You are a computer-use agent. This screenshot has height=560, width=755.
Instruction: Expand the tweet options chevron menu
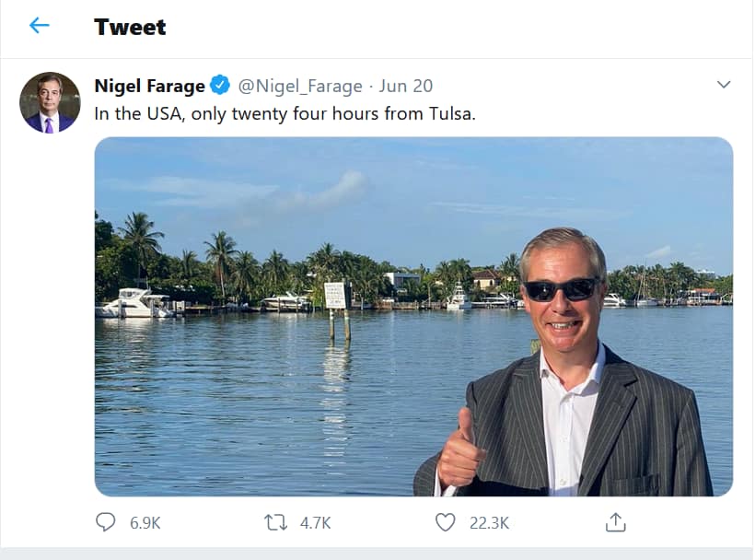[724, 85]
